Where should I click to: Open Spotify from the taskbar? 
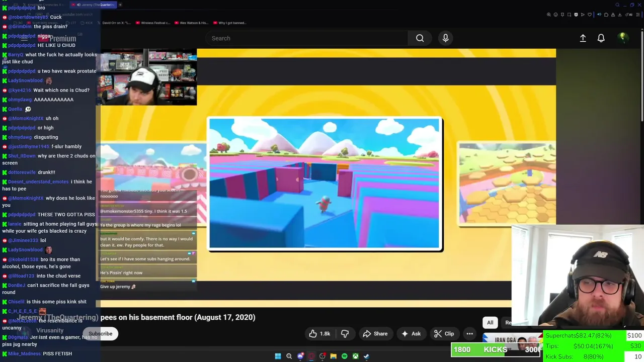(x=344, y=356)
